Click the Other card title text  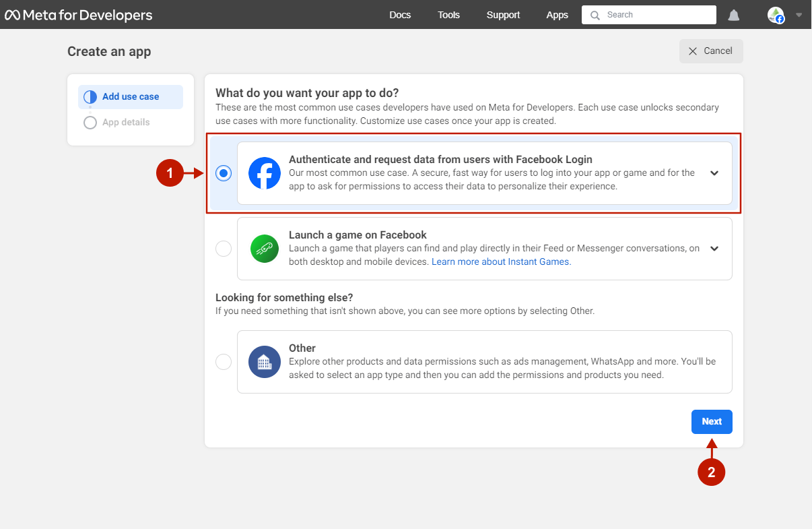[302, 348]
